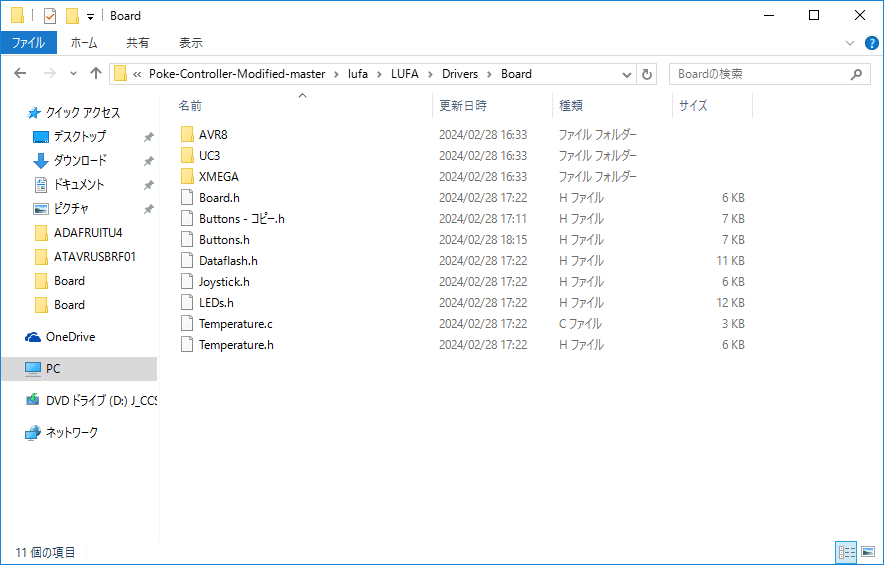This screenshot has height=565, width=884.
Task: Open the ファイル menu
Action: pos(28,43)
